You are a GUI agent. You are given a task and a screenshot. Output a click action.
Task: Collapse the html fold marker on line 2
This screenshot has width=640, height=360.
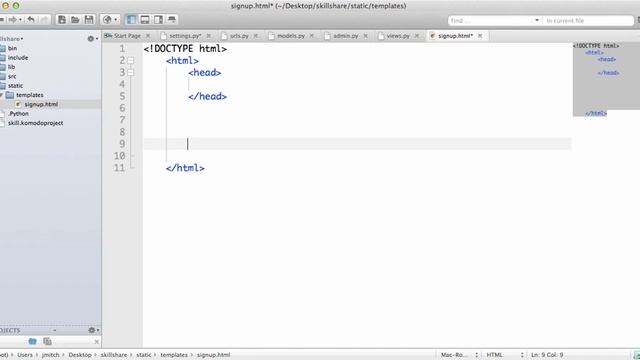coord(131,60)
